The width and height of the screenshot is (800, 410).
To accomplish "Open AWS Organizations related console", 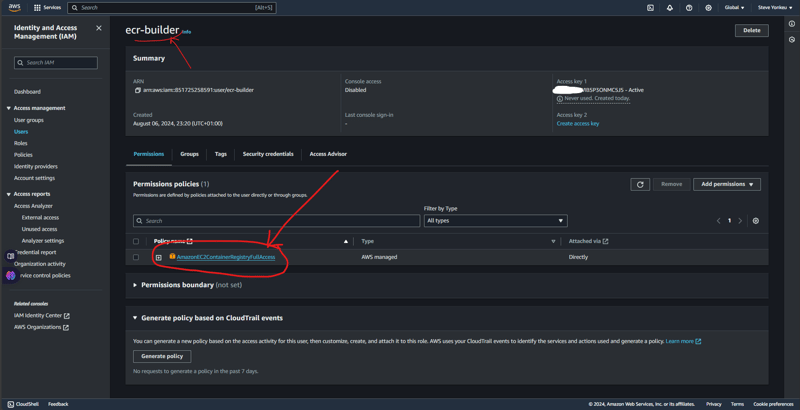I will [x=41, y=327].
